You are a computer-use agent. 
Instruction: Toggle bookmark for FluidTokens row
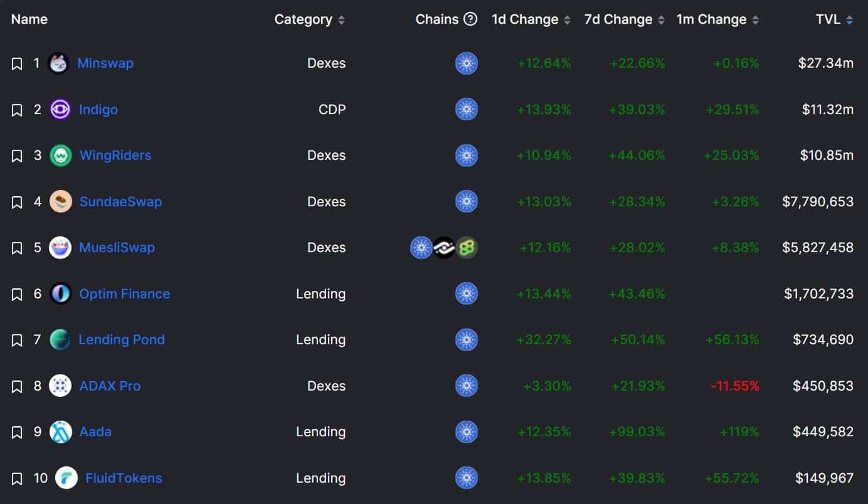[x=17, y=479]
